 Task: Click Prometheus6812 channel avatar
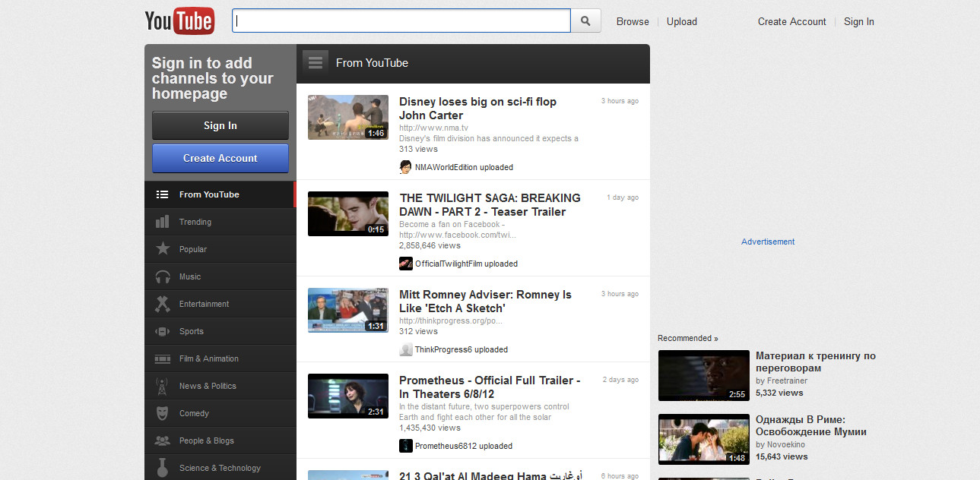point(406,446)
